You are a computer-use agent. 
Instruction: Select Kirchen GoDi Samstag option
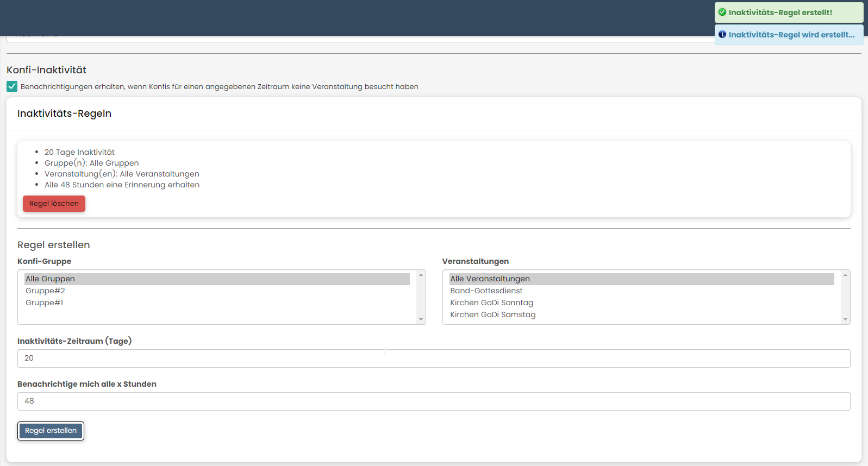click(x=641, y=314)
